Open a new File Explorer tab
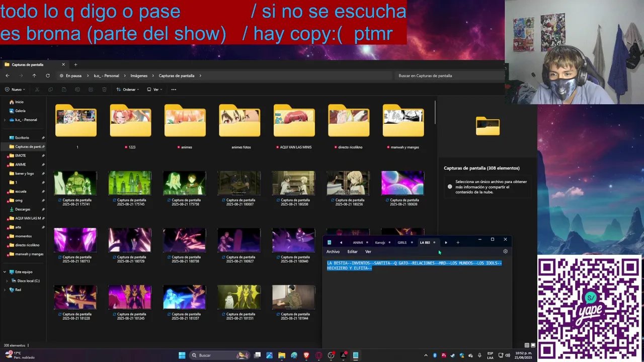The image size is (644, 362). pos(75,64)
